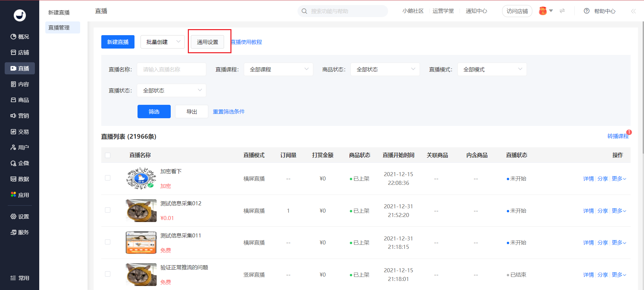Open the 概况 overview sidebar item

point(20,37)
